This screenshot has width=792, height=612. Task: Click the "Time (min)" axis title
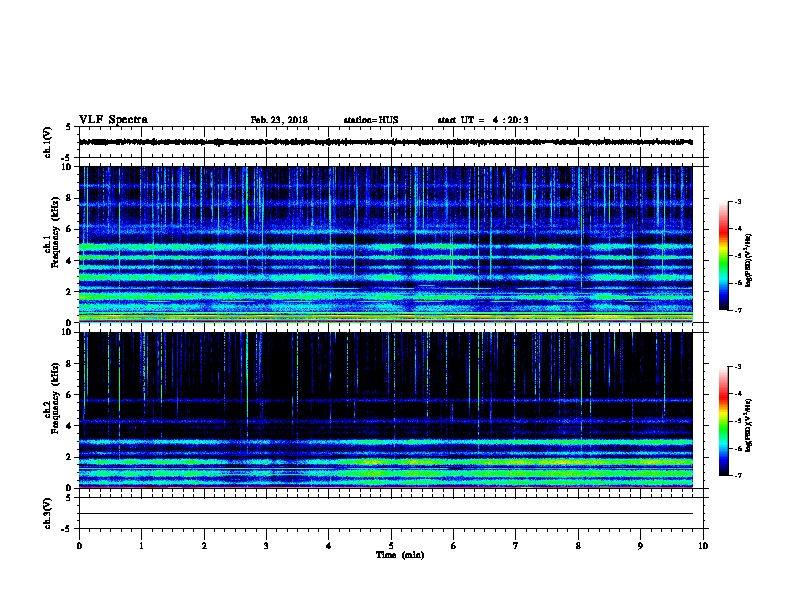pyautogui.click(x=400, y=555)
